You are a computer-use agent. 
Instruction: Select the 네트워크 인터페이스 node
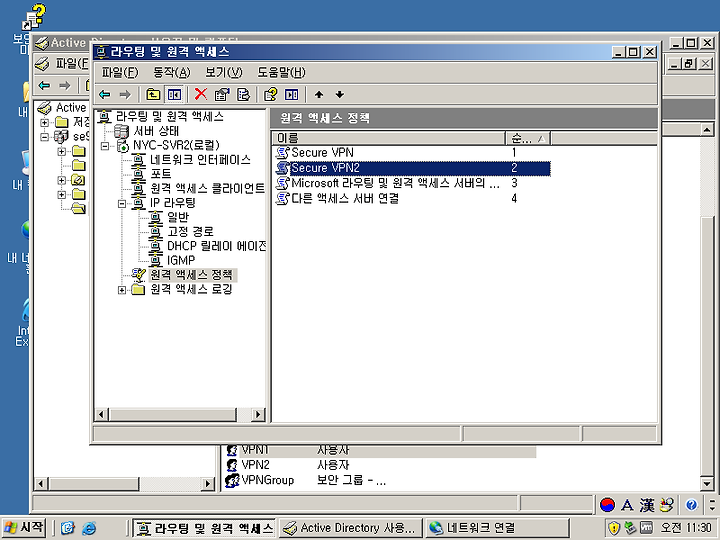[191, 160]
